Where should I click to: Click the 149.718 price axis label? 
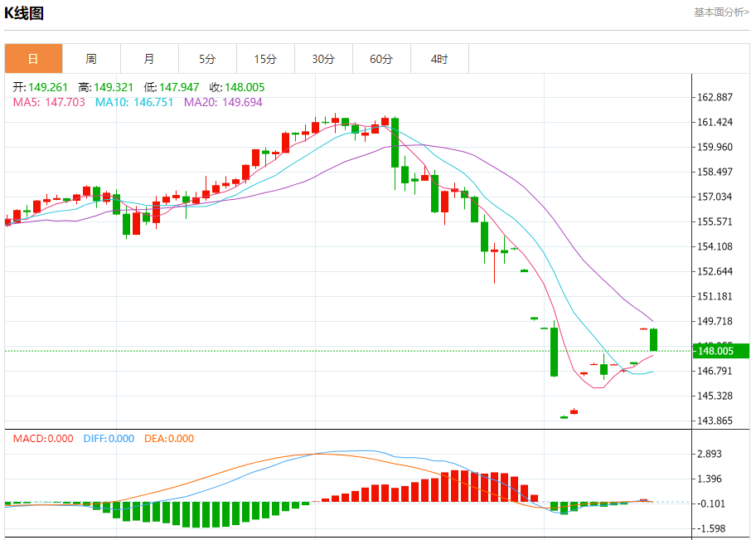click(715, 321)
